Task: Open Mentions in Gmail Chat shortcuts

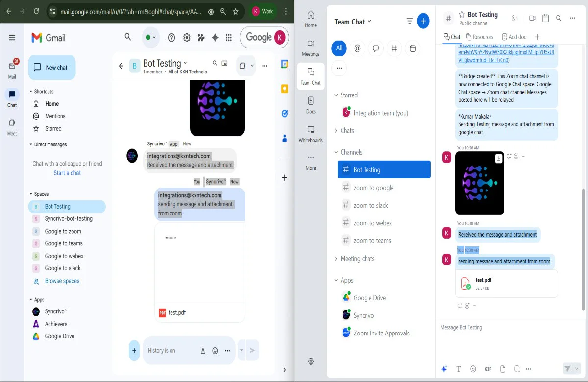Action: (55, 116)
